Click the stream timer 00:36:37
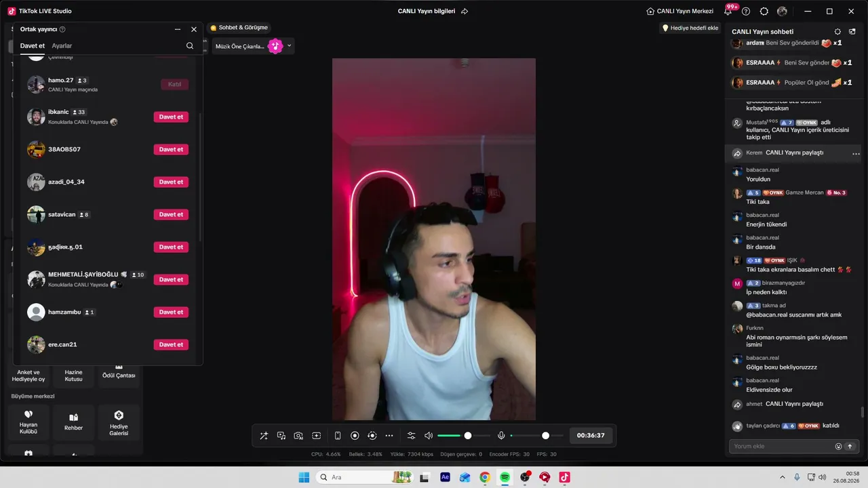The image size is (868, 488). tap(591, 435)
